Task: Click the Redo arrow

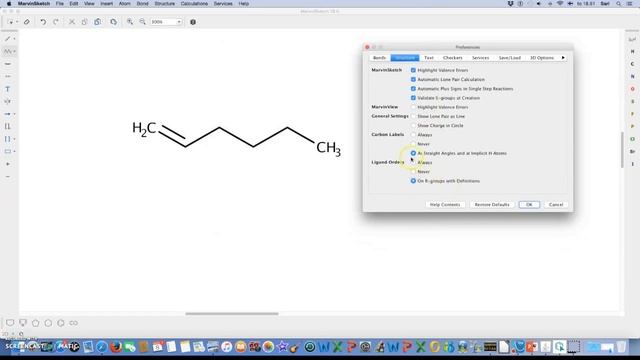Action: tap(56, 22)
